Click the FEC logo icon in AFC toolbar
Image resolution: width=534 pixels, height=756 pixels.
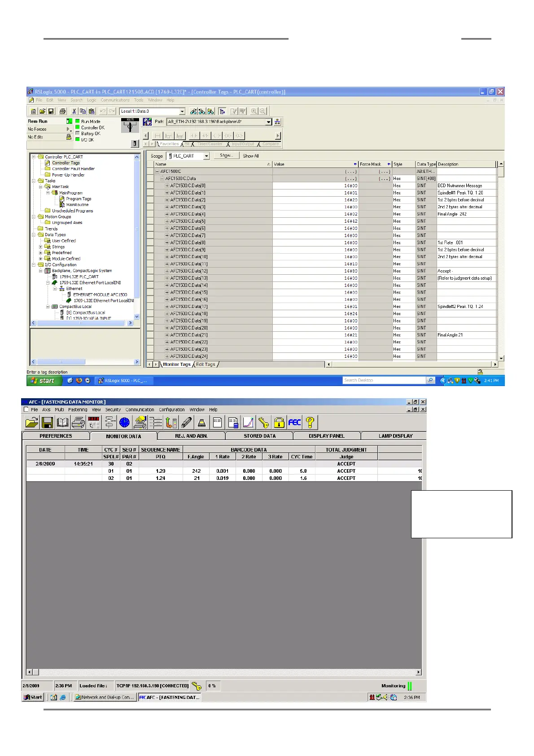click(x=294, y=422)
